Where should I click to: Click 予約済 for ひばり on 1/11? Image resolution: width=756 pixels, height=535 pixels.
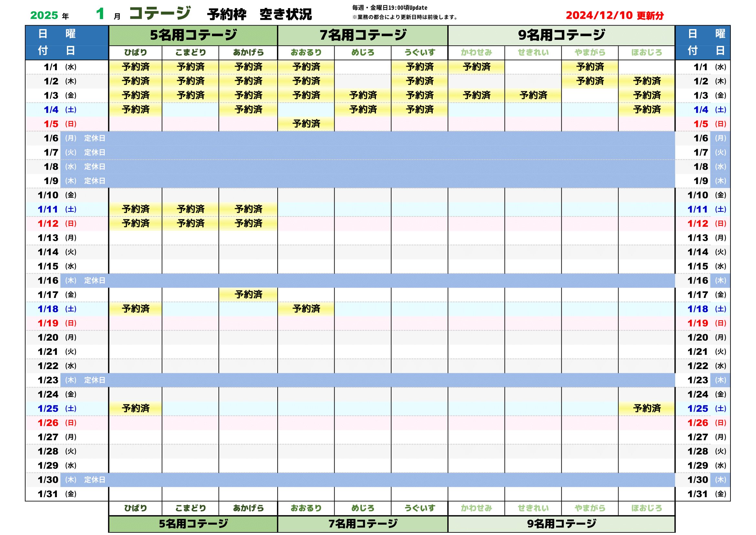(136, 209)
